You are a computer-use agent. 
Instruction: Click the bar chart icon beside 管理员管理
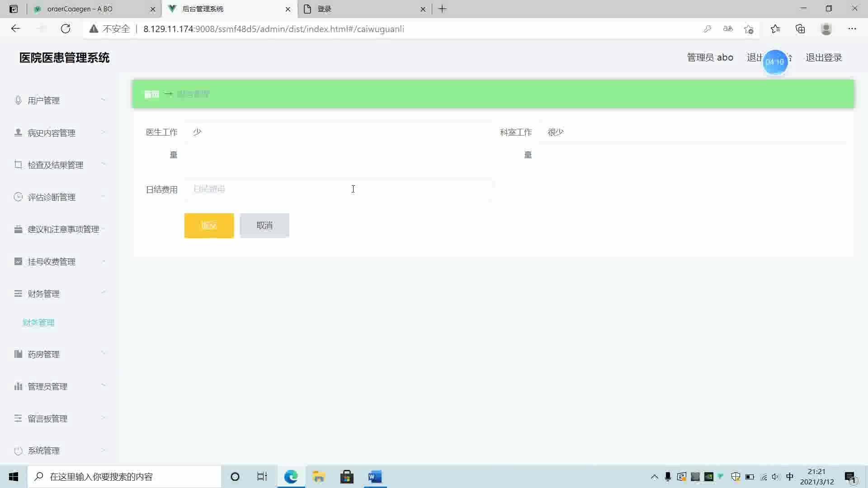18,386
